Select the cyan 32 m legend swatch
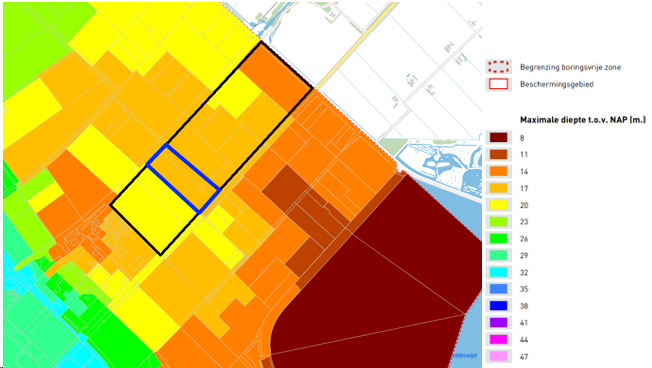Screen dimensions: 652x368 (498, 272)
